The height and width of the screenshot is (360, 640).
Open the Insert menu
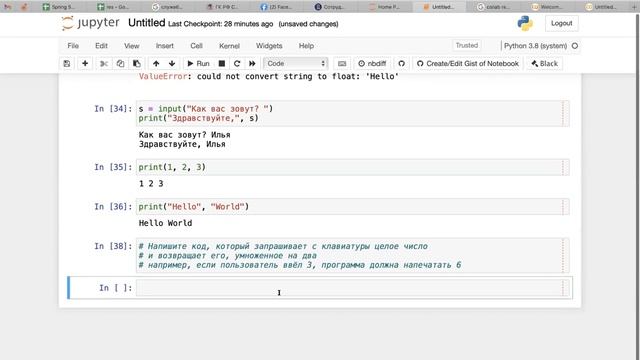click(164, 46)
